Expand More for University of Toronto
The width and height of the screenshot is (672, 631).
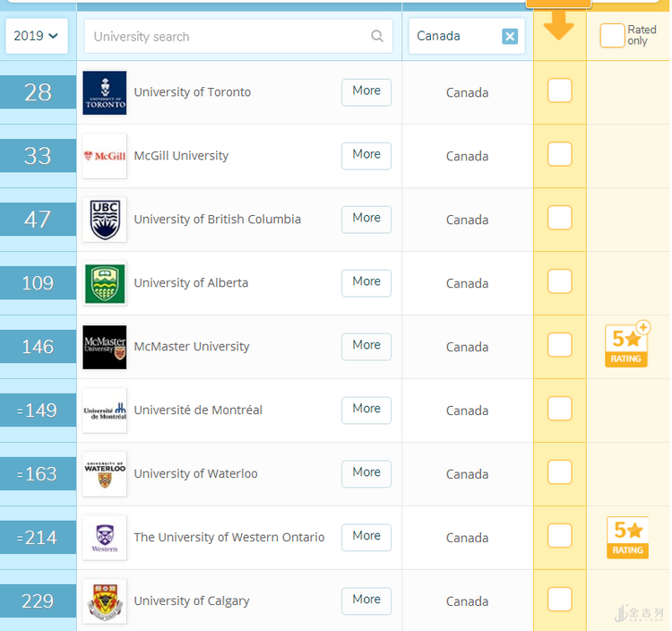[x=366, y=92]
